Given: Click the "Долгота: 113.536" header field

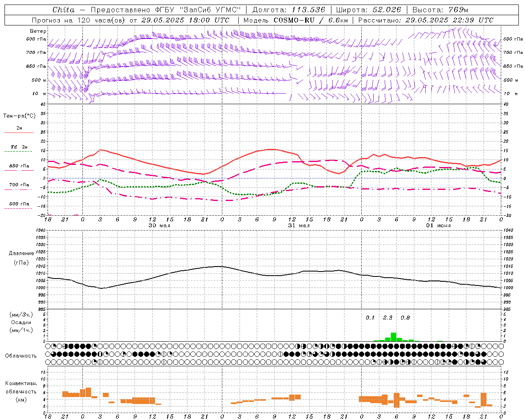Looking at the screenshot, I should 288,10.
